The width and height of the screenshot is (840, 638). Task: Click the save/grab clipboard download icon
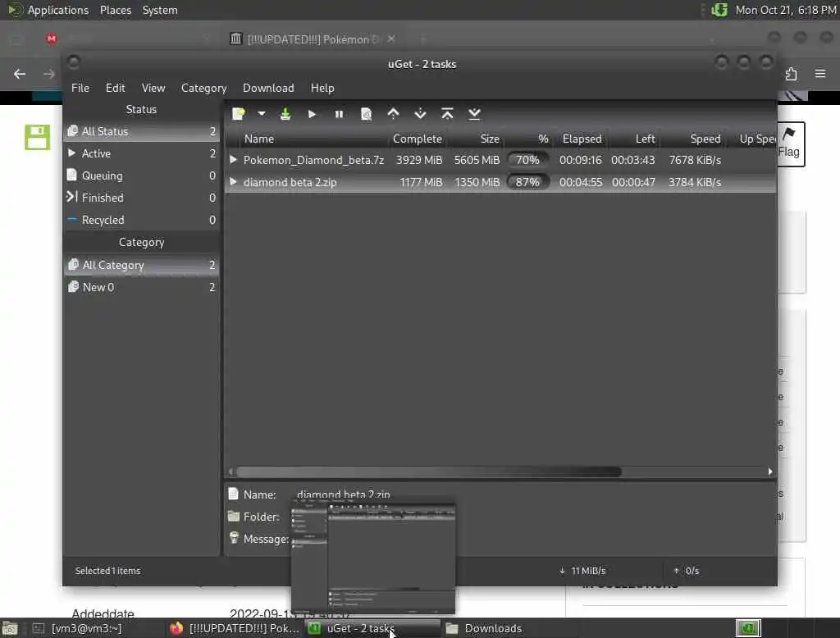(285, 113)
